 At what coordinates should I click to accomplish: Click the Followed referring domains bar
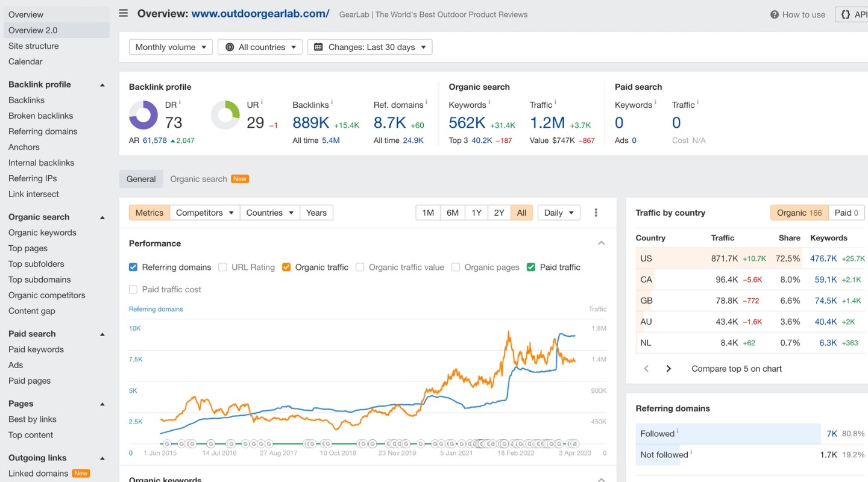[x=728, y=434]
